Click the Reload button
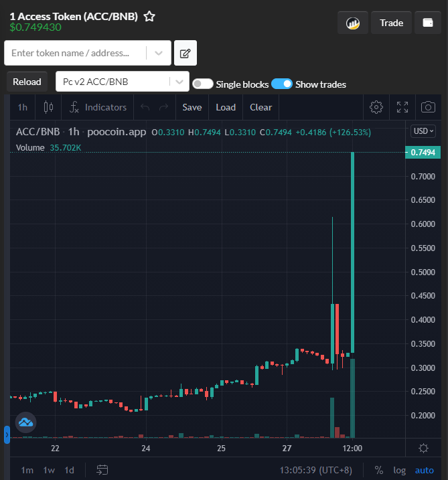This screenshot has width=448, height=480. (x=27, y=82)
